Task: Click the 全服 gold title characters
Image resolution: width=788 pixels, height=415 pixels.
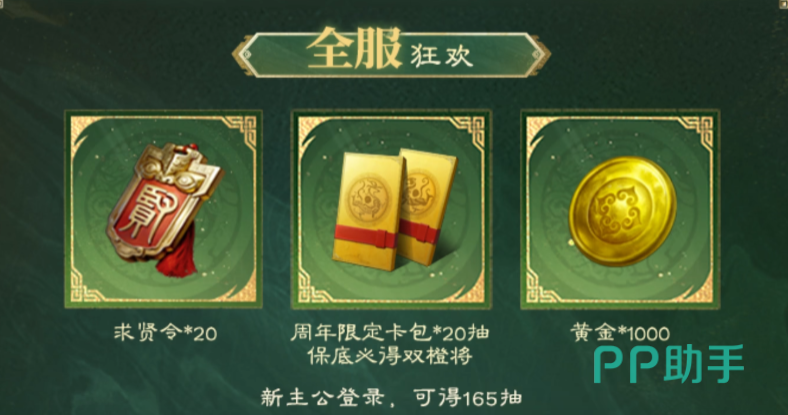Action: [x=353, y=49]
